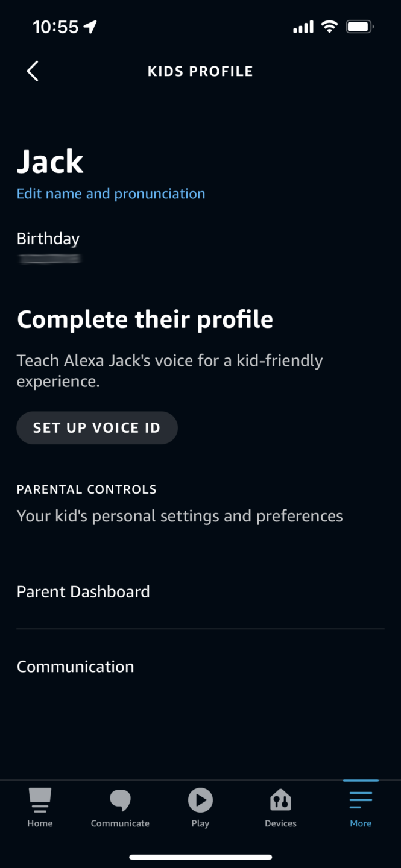The image size is (401, 868).
Task: Tap the location arrow status icon
Action: pos(90,27)
